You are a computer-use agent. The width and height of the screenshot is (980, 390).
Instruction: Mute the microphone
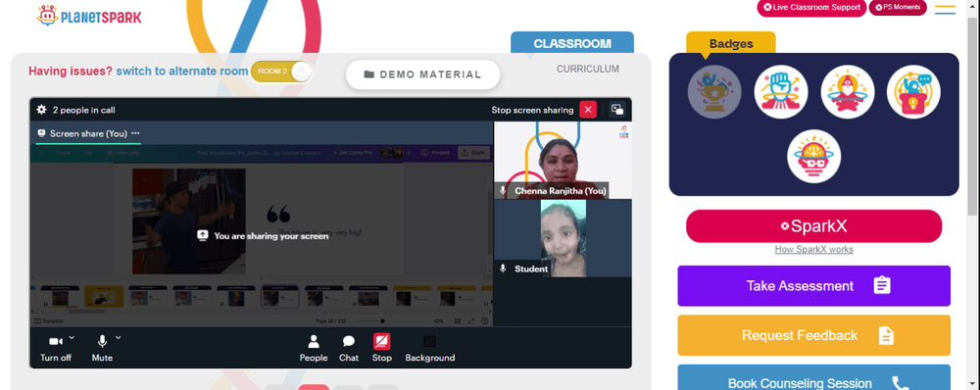[x=102, y=348]
